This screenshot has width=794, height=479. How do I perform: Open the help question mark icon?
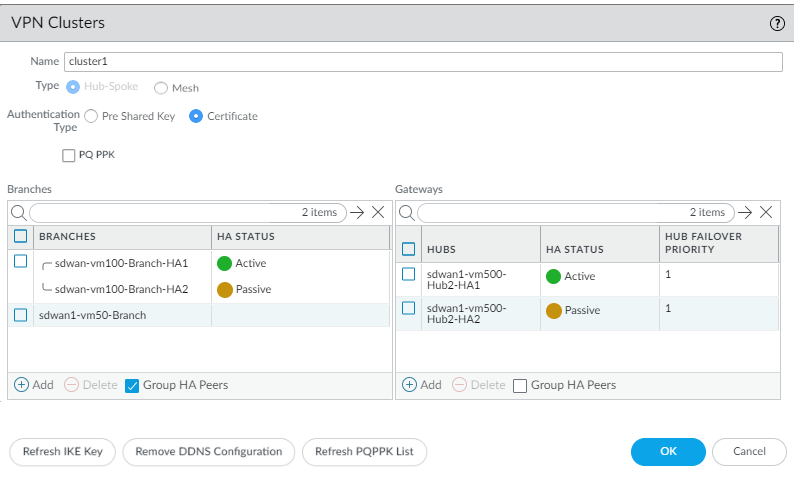click(x=776, y=23)
